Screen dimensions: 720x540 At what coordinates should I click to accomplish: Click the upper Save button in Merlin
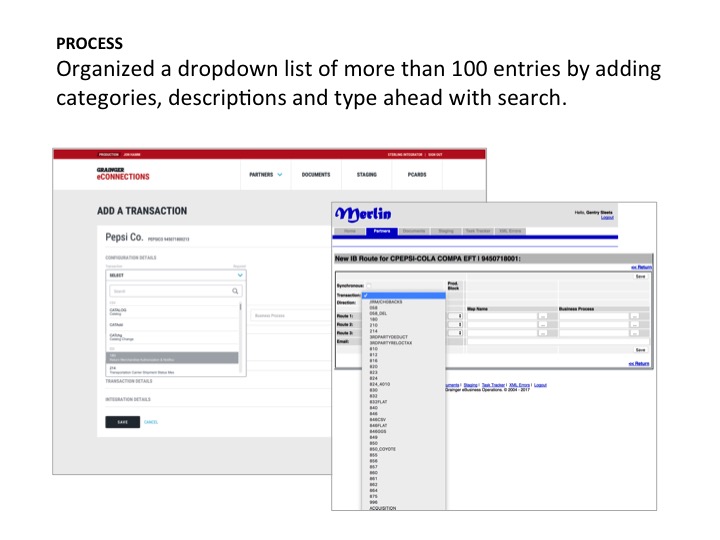pyautogui.click(x=640, y=276)
